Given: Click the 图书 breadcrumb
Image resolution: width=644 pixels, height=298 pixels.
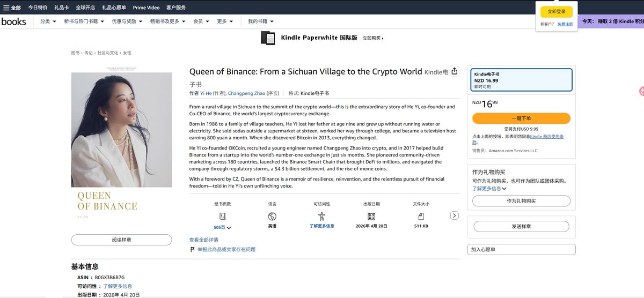Looking at the screenshot, I should pos(75,53).
